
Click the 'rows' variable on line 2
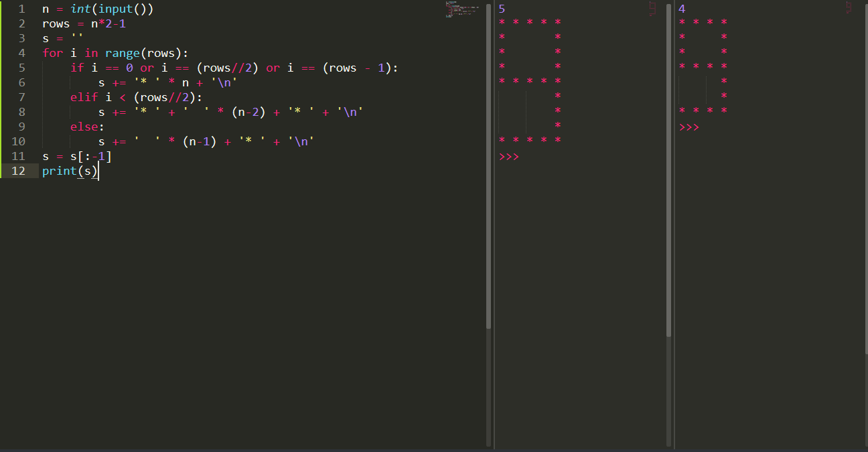[x=56, y=23]
